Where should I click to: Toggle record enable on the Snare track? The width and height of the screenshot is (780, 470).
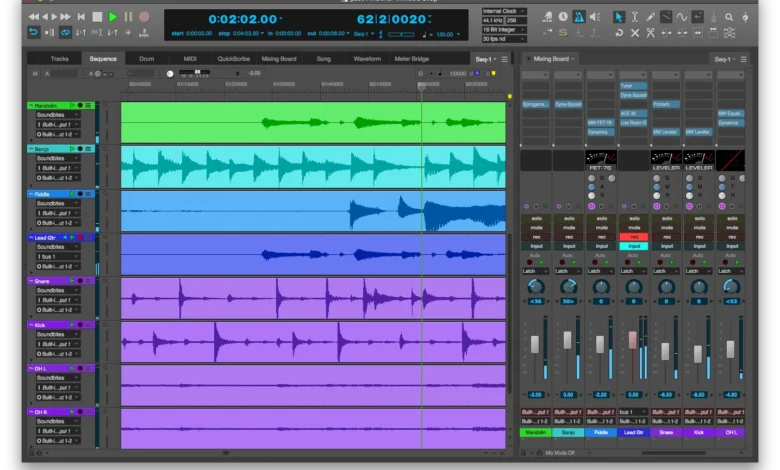pos(80,282)
